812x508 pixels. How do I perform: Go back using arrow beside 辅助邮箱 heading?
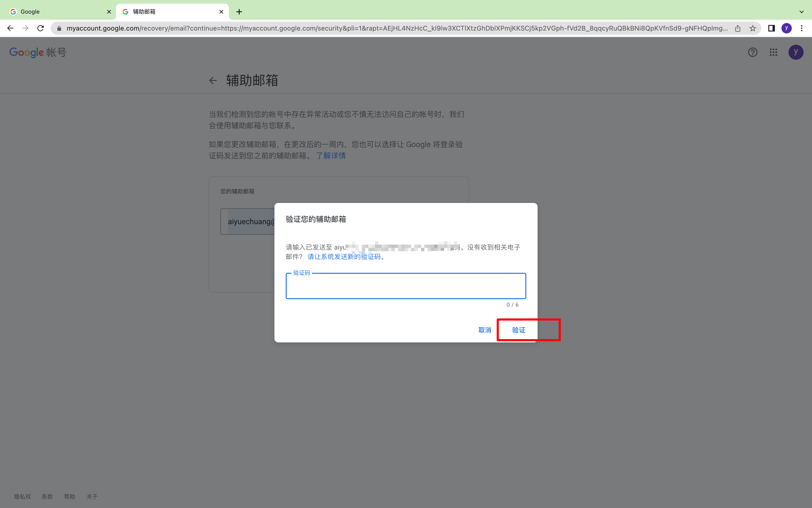[x=213, y=81]
